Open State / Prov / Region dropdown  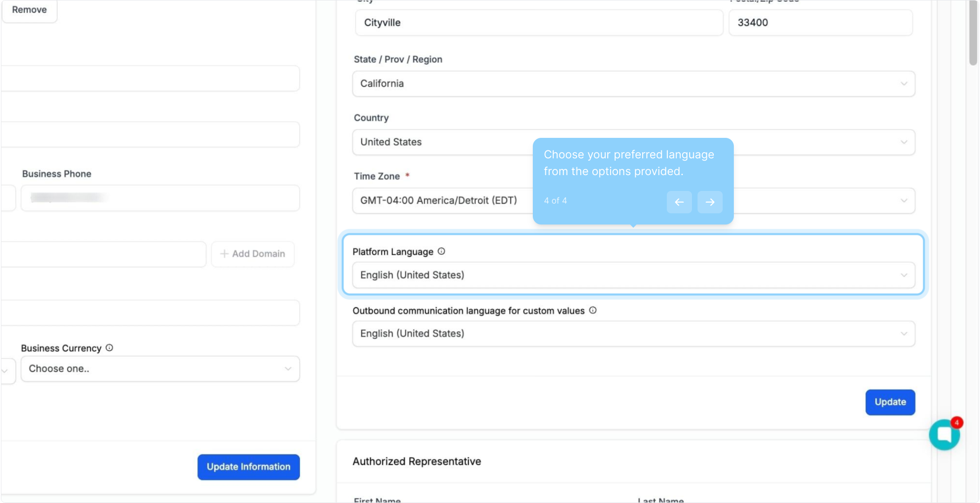[x=633, y=84]
